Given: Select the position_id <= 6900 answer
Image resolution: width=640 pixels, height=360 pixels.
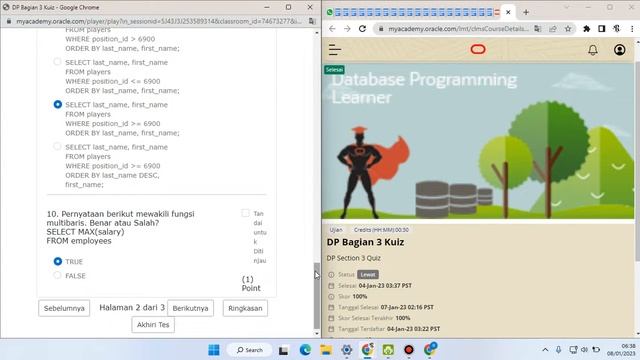Looking at the screenshot, I should coord(57,62).
